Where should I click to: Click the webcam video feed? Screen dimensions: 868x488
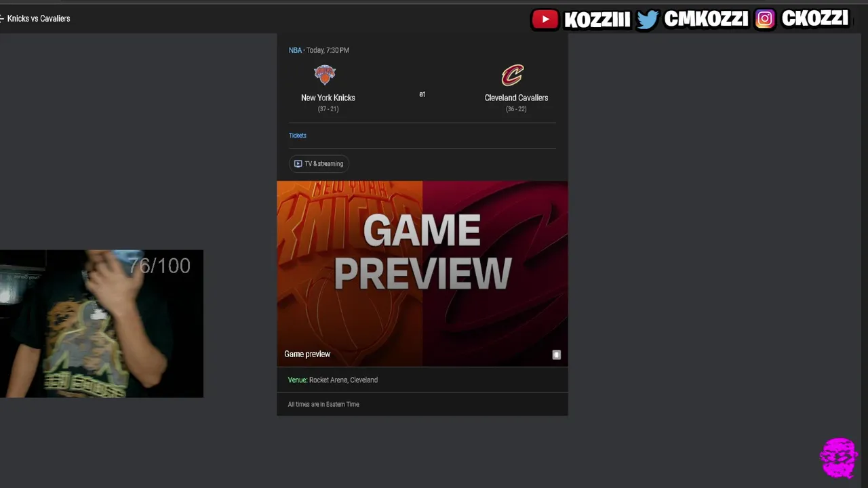click(102, 323)
